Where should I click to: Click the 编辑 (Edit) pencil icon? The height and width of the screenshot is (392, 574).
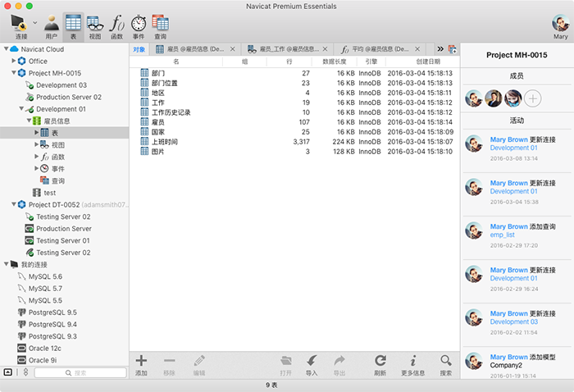click(x=199, y=361)
